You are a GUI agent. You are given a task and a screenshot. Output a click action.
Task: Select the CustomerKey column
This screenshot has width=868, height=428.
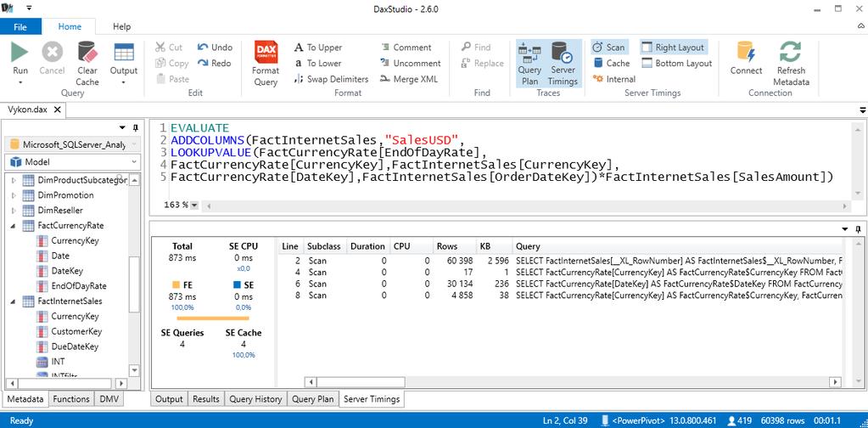tap(76, 331)
